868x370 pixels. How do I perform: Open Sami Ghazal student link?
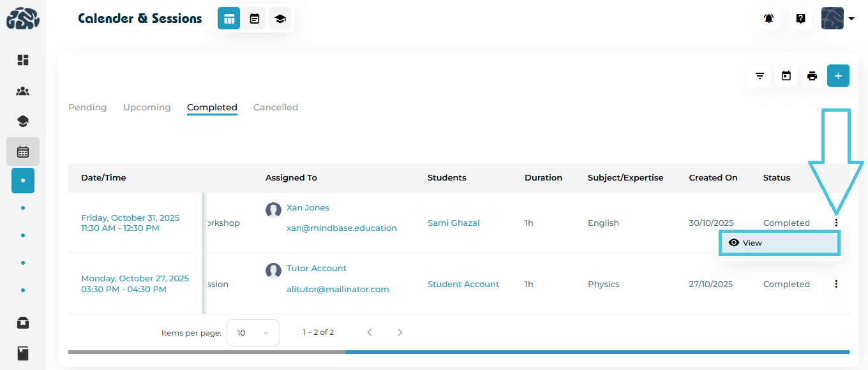453,223
